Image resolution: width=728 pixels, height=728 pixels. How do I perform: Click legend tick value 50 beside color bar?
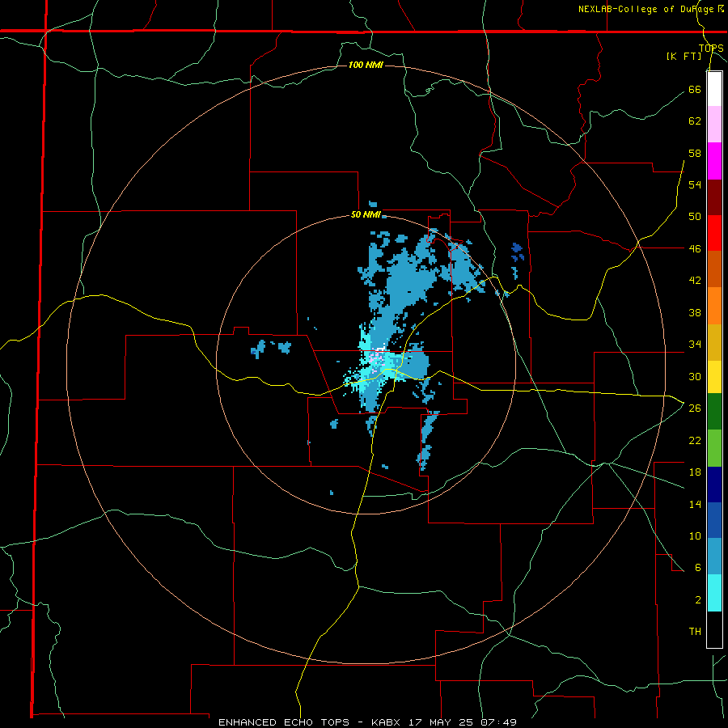(x=695, y=217)
